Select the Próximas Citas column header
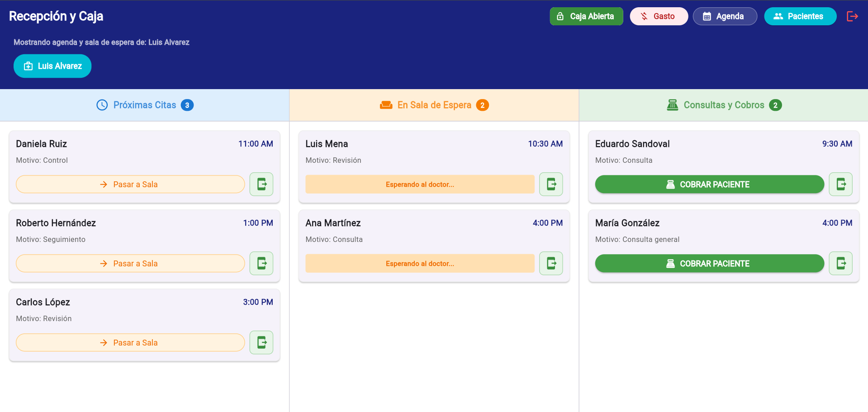 pyautogui.click(x=144, y=104)
